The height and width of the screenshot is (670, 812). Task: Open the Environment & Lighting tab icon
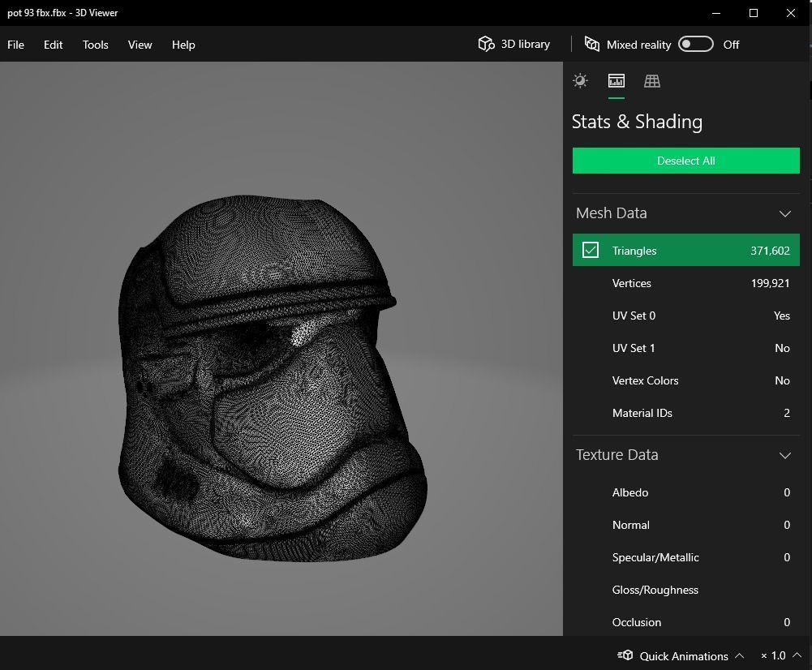point(581,81)
